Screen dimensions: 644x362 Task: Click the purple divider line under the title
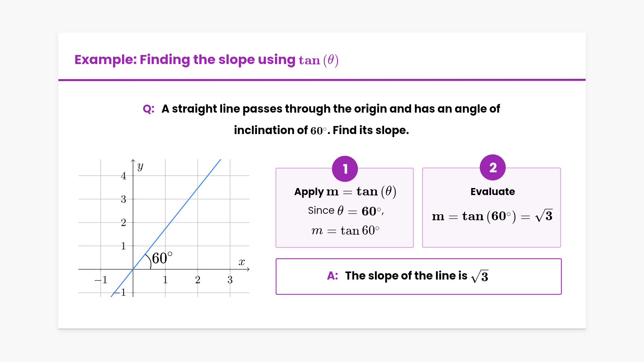click(322, 80)
